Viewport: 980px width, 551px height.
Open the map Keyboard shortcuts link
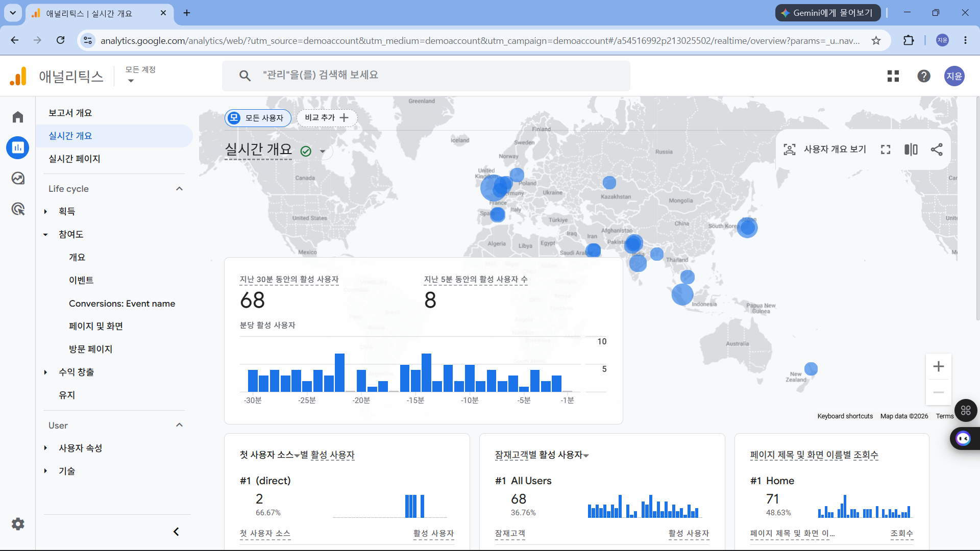845,416
